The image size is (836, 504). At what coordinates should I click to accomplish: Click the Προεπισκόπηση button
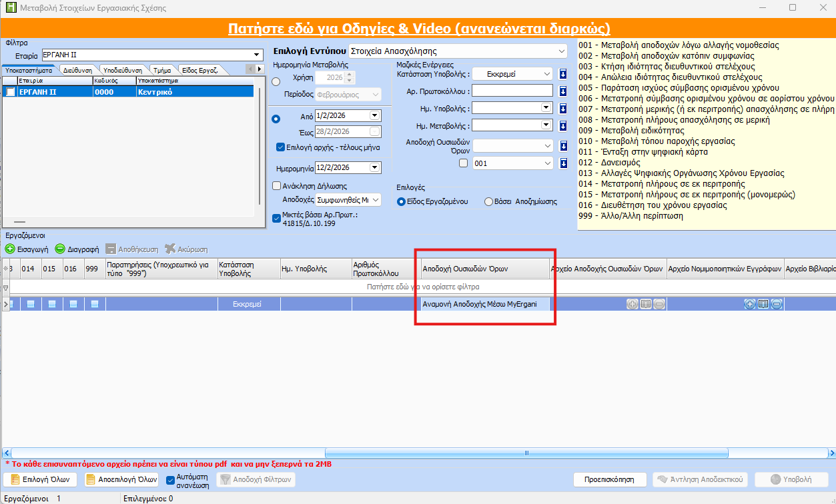(610, 479)
